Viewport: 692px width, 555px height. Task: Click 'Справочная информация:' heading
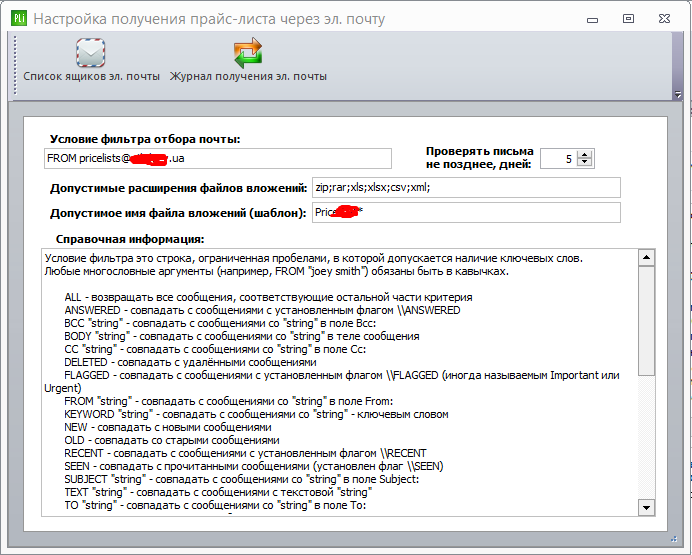130,239
